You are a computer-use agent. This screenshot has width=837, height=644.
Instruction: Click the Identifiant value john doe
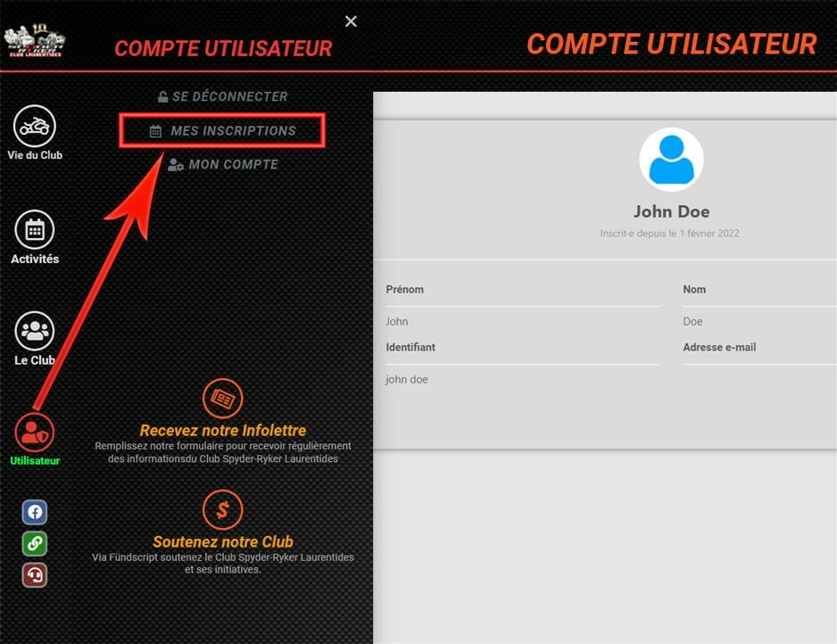[407, 379]
